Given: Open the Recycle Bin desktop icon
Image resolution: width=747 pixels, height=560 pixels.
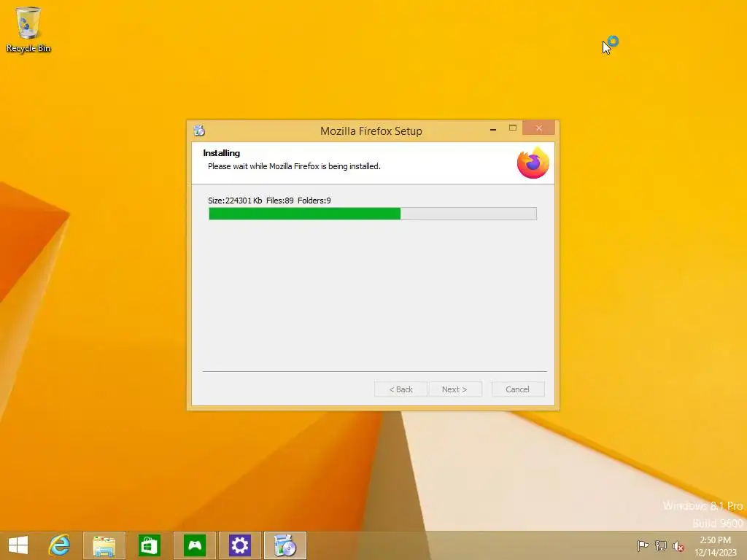Looking at the screenshot, I should pyautogui.click(x=28, y=29).
